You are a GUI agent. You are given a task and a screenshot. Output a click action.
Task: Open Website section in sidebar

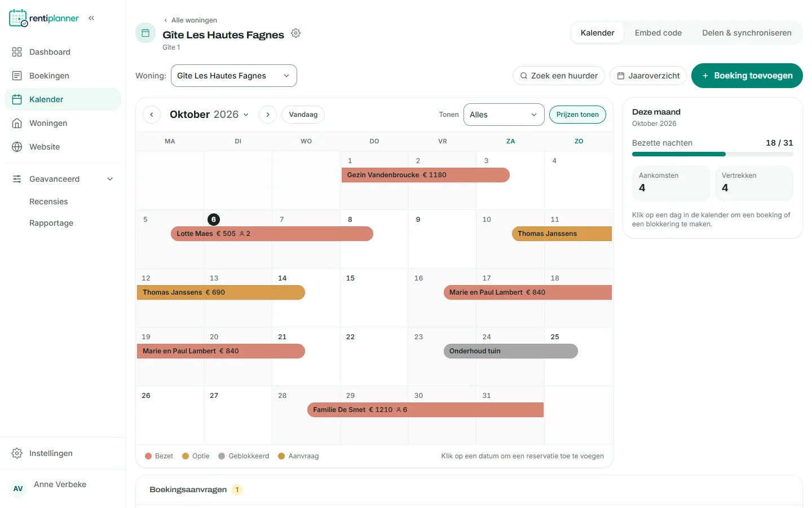point(63,147)
